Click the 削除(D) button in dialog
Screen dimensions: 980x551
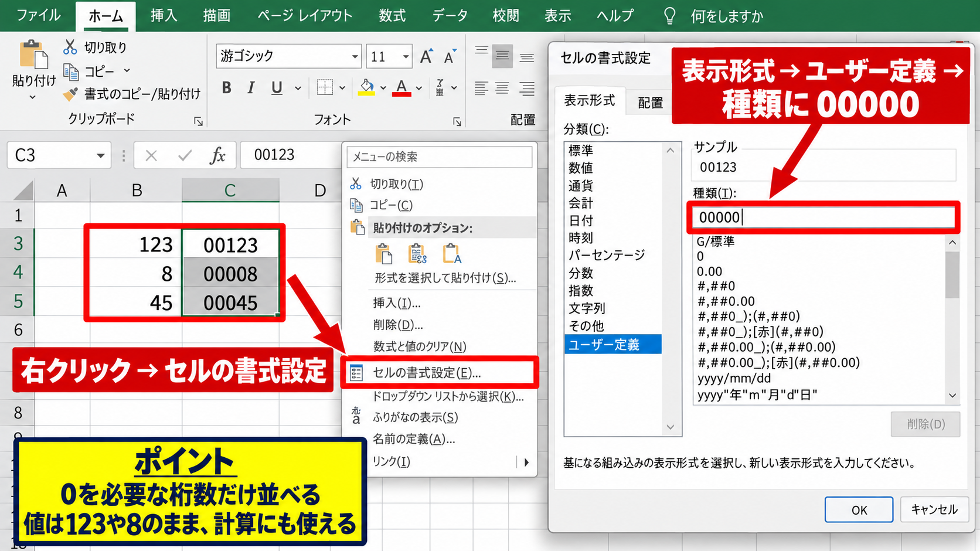coord(925,424)
